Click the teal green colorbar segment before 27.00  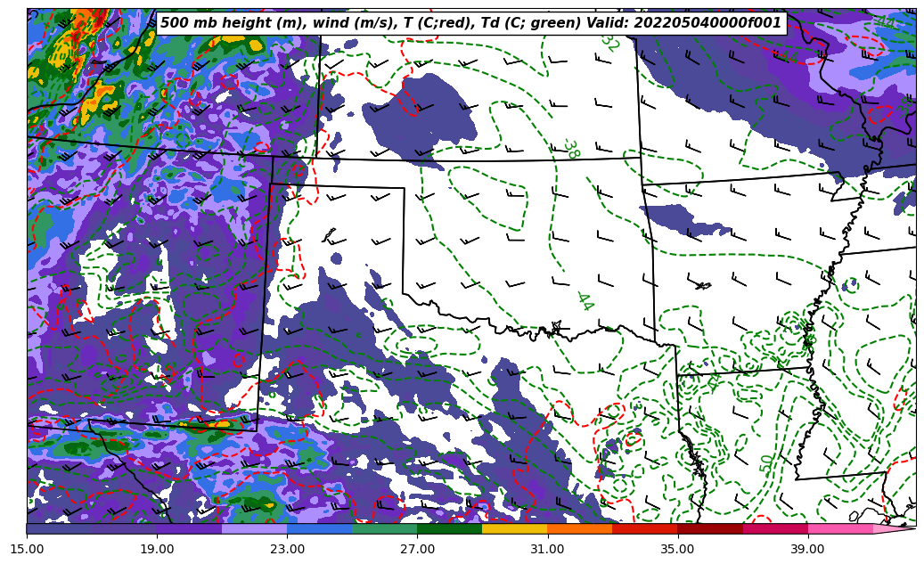click(384, 528)
